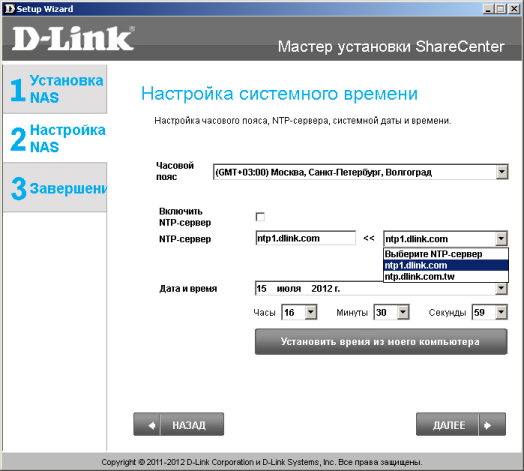
Task: Go to step 1 Установка NAS
Action: pos(55,89)
